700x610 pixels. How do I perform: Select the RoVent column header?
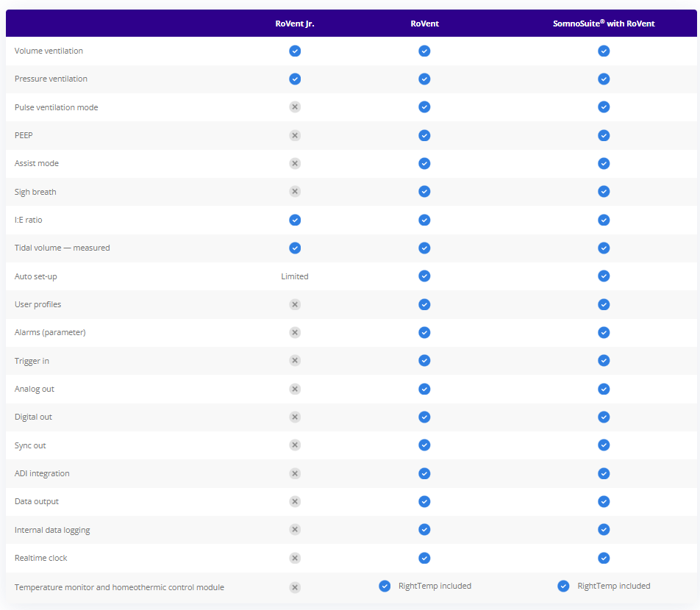(x=424, y=24)
